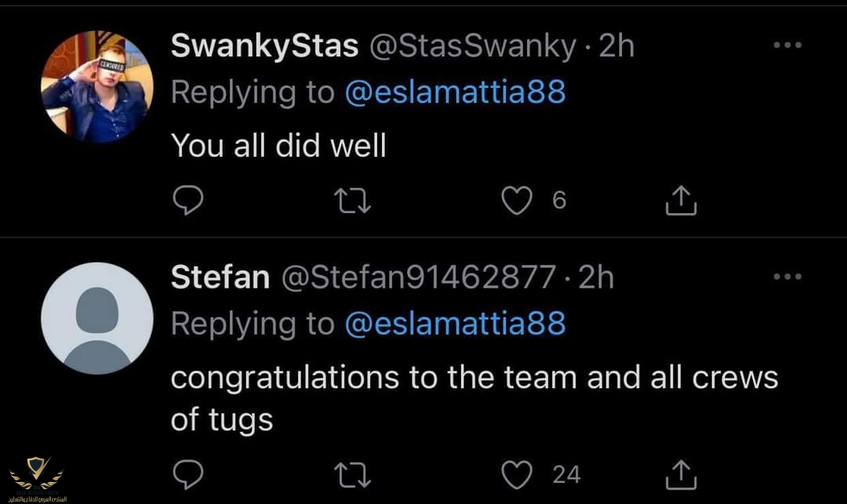Like Stefan's tweet with 24 likes
This screenshot has width=847, height=504.
517,474
